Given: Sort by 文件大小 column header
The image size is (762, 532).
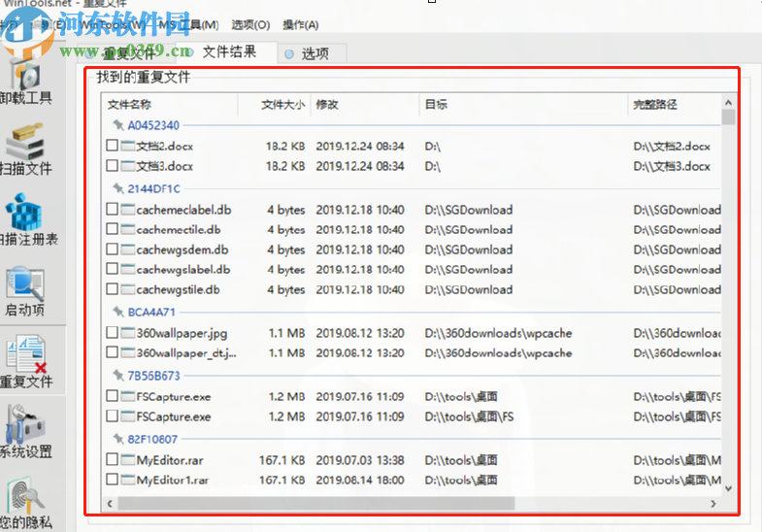Looking at the screenshot, I should coord(282,105).
